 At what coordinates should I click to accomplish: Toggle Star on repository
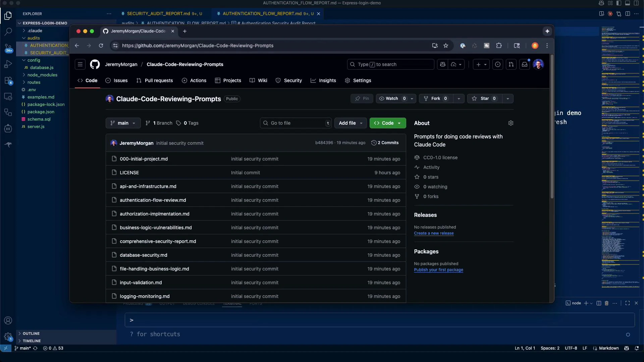point(484,99)
